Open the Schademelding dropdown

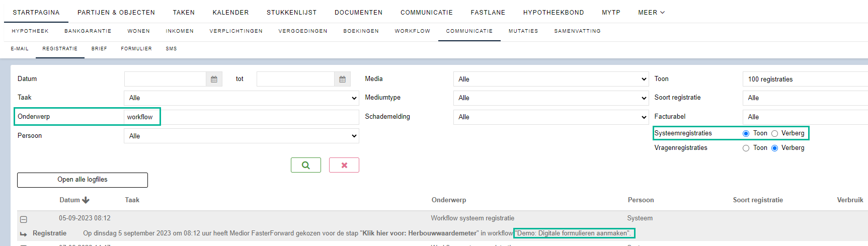click(551, 117)
